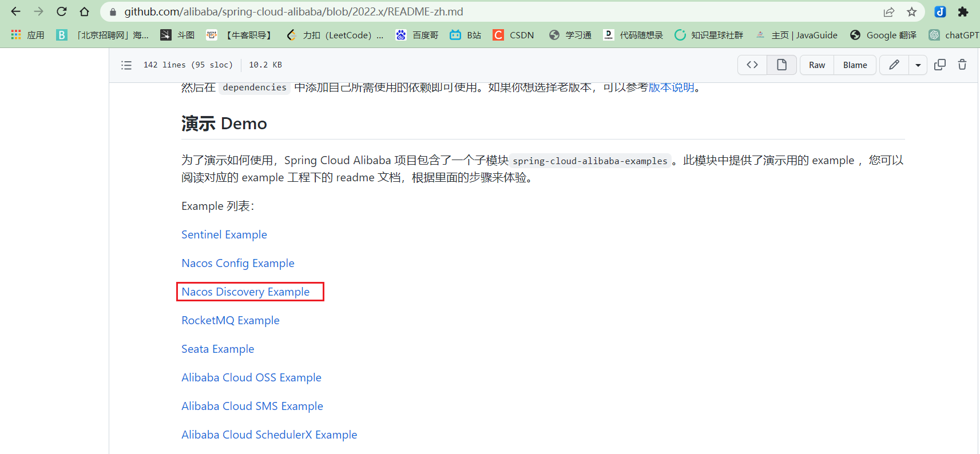Open the Alibaba Cloud SMS Example link

[x=252, y=406]
